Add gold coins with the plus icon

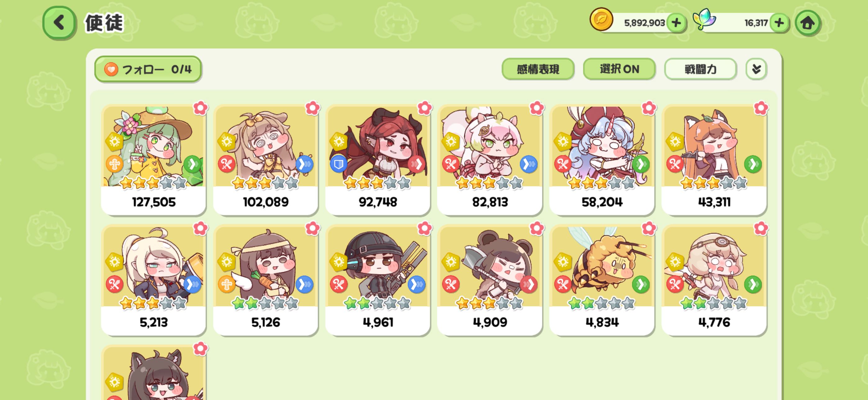676,23
